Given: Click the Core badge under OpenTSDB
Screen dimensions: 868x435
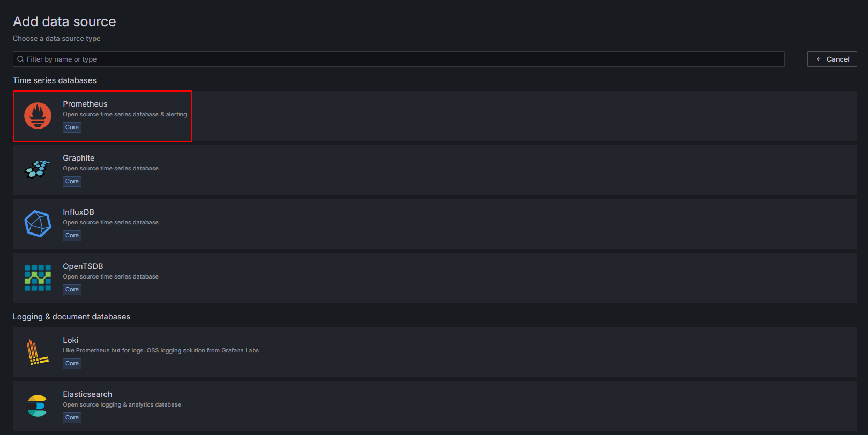Looking at the screenshot, I should 72,289.
